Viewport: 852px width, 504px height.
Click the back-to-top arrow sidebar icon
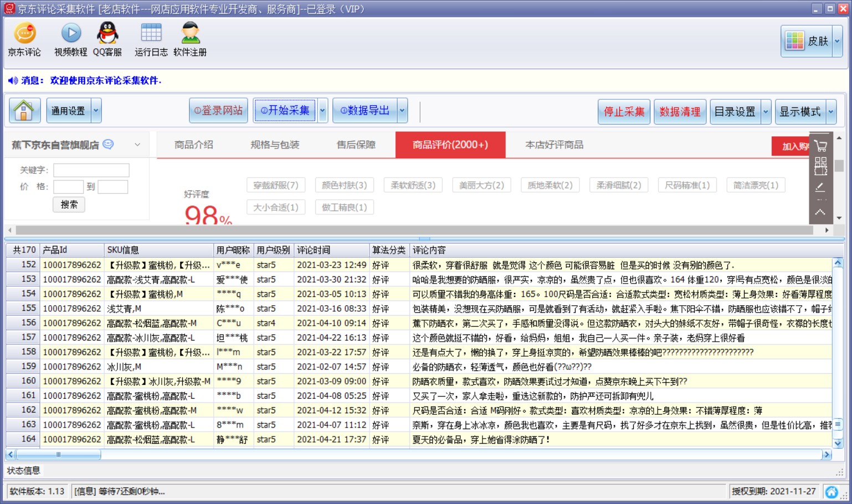(x=820, y=212)
